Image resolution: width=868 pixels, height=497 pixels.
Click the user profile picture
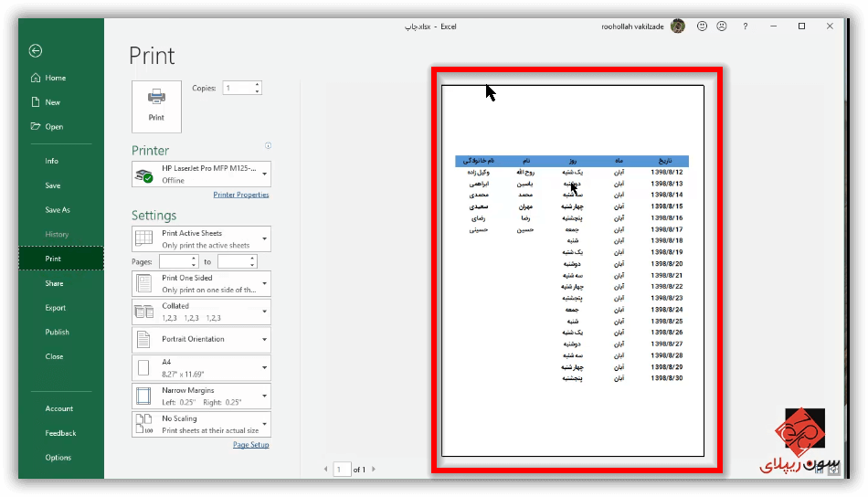point(678,26)
